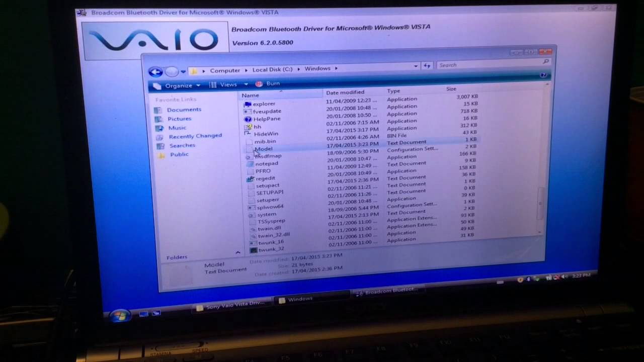Open the Organize menu
This screenshot has width=644, height=362.
[176, 85]
